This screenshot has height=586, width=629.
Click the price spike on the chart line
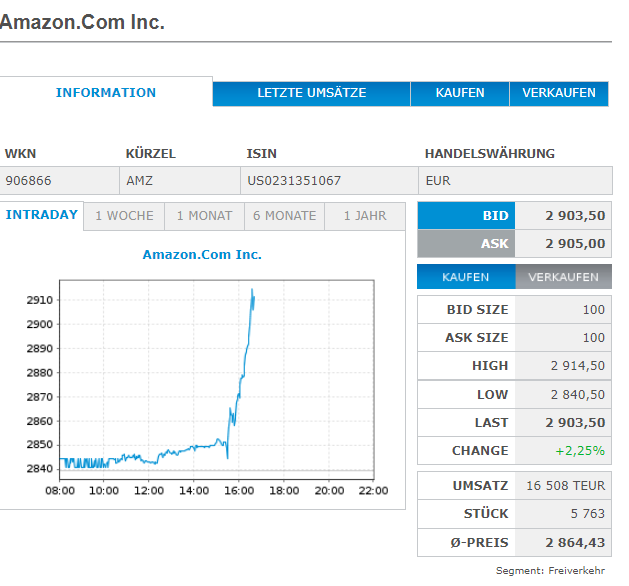(x=252, y=292)
